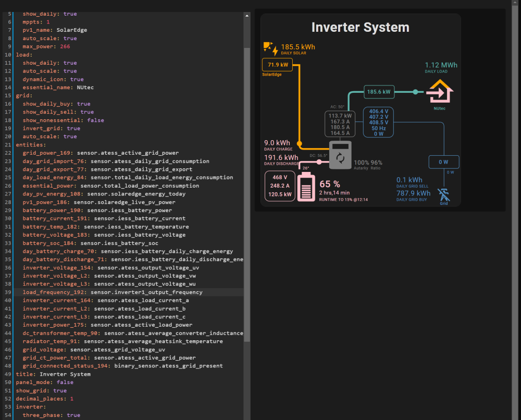Viewport: 521px width, 420px height.
Task: Click the Grid pylon icon
Action: (443, 195)
